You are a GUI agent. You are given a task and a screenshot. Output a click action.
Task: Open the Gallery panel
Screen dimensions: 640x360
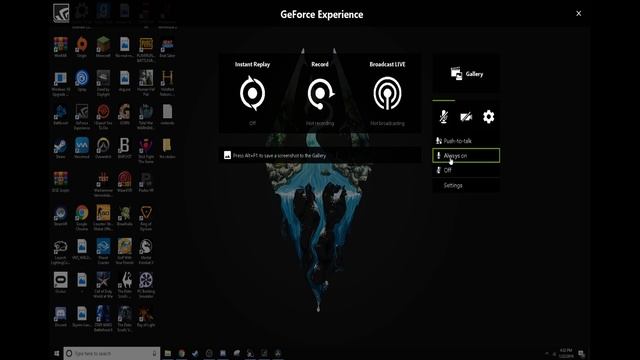pos(466,74)
